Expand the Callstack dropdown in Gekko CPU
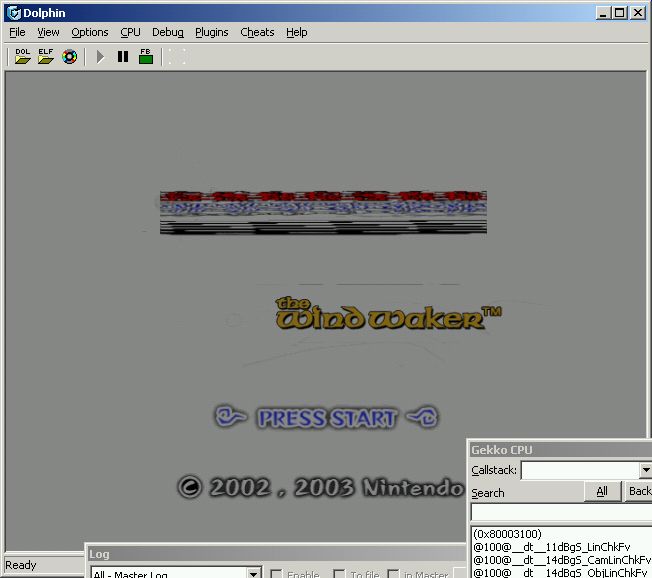 tap(645, 470)
